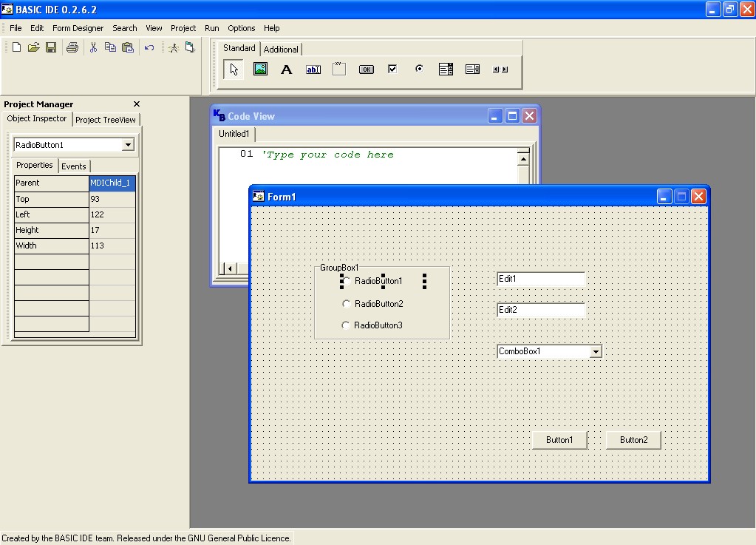Click the Cut scissors icon
The height and width of the screenshot is (545, 756).
click(93, 47)
